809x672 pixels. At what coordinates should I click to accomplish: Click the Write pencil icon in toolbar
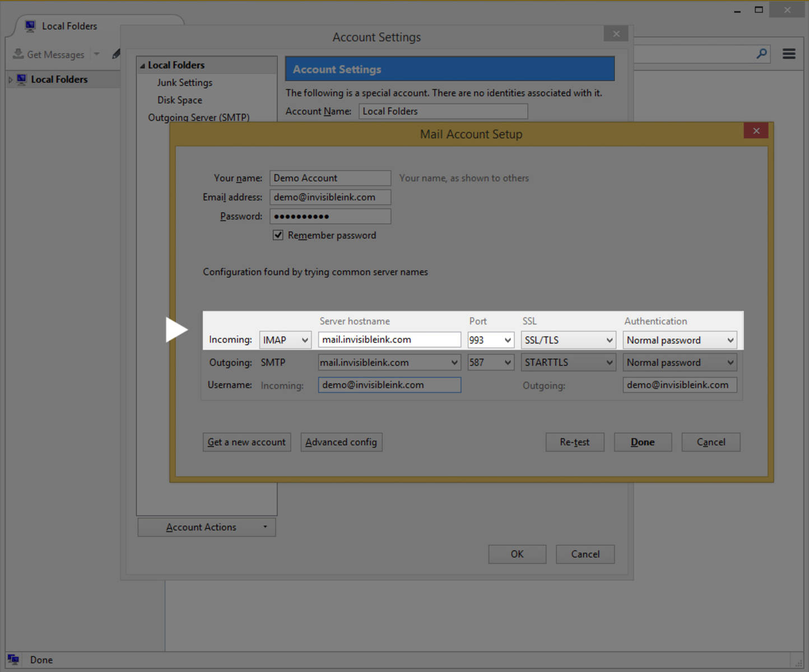pos(116,54)
